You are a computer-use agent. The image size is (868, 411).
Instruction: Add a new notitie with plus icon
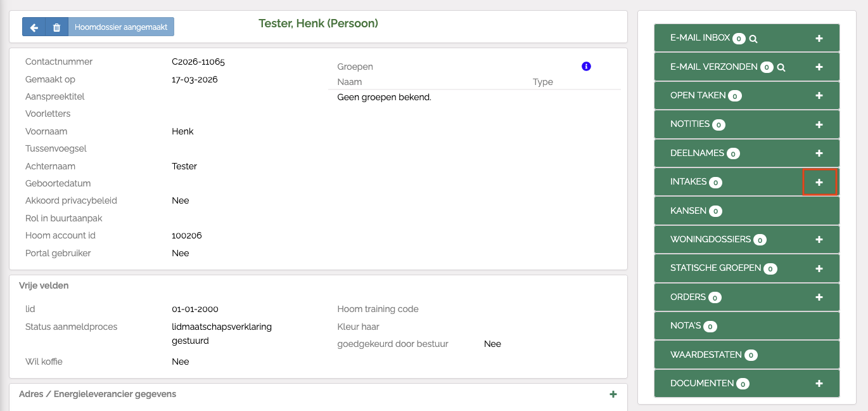click(819, 125)
